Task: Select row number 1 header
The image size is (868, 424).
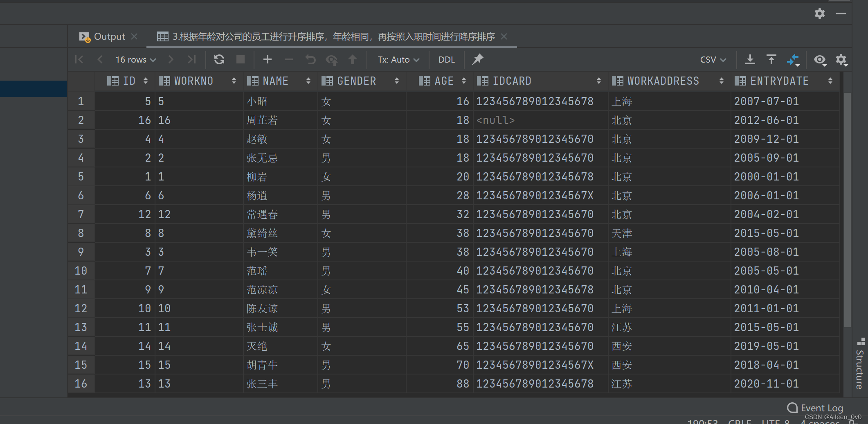Action: pos(81,101)
